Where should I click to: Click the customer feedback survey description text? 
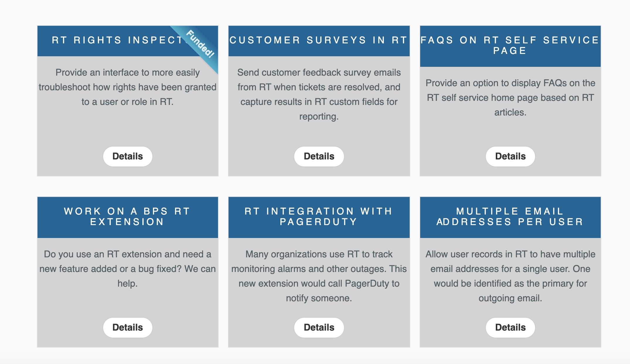tap(319, 94)
